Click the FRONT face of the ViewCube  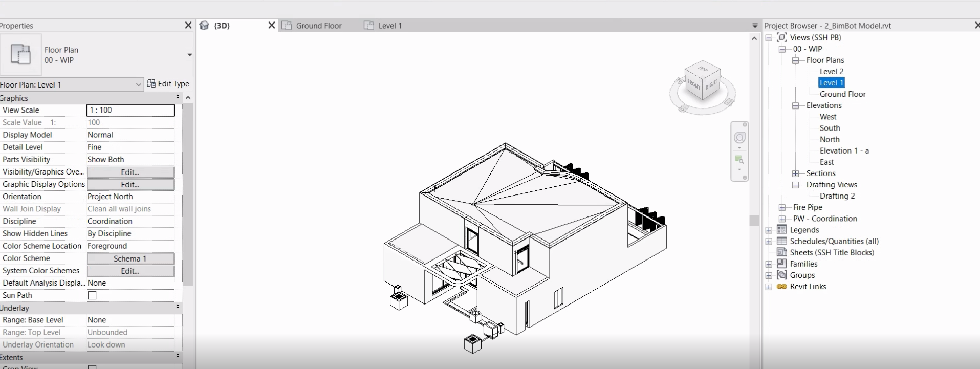click(694, 85)
